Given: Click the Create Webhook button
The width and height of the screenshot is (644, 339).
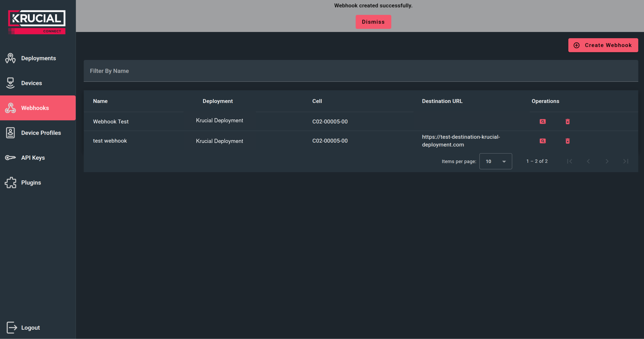Looking at the screenshot, I should (603, 45).
